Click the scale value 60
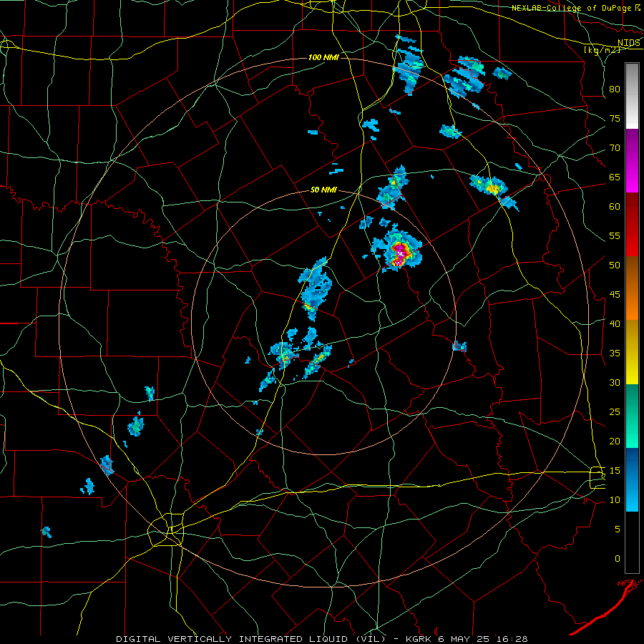The width and height of the screenshot is (644, 644). (x=615, y=207)
